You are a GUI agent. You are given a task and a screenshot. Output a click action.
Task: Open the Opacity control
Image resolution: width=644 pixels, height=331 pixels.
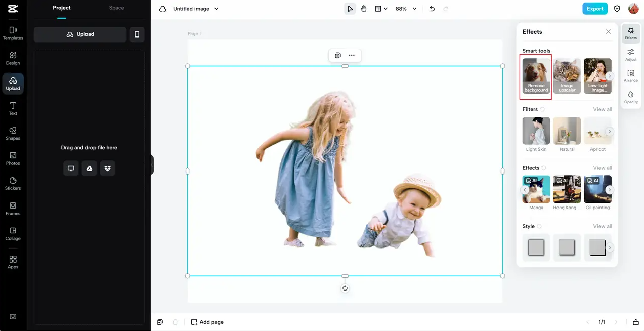click(x=631, y=98)
